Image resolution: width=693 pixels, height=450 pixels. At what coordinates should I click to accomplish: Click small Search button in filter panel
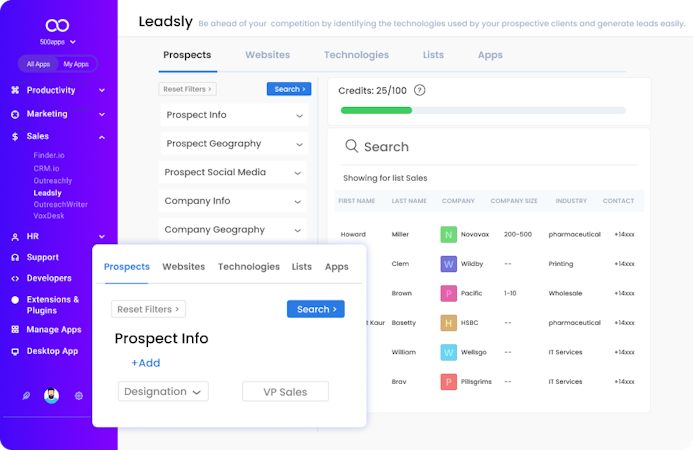[289, 89]
